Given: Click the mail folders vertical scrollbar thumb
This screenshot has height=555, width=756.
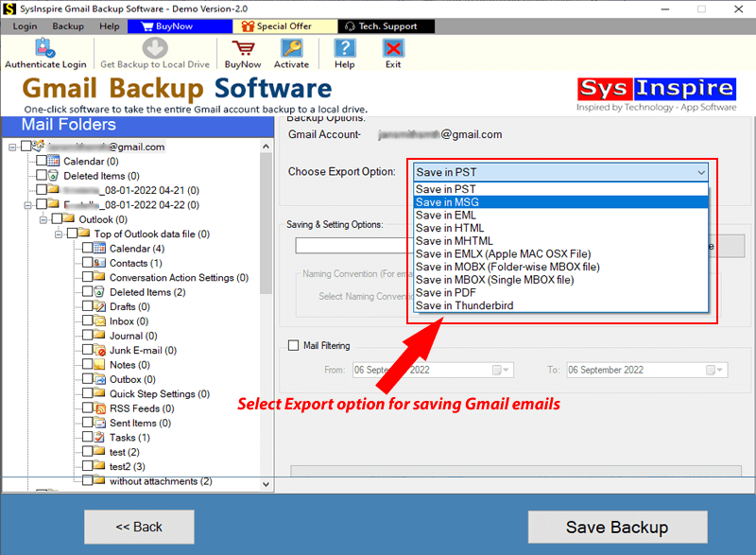Looking at the screenshot, I should (x=266, y=223).
